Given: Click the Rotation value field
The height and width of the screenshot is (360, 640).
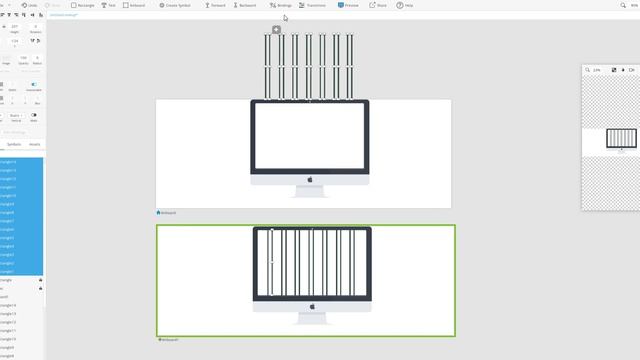Looking at the screenshot, I should tap(36, 27).
